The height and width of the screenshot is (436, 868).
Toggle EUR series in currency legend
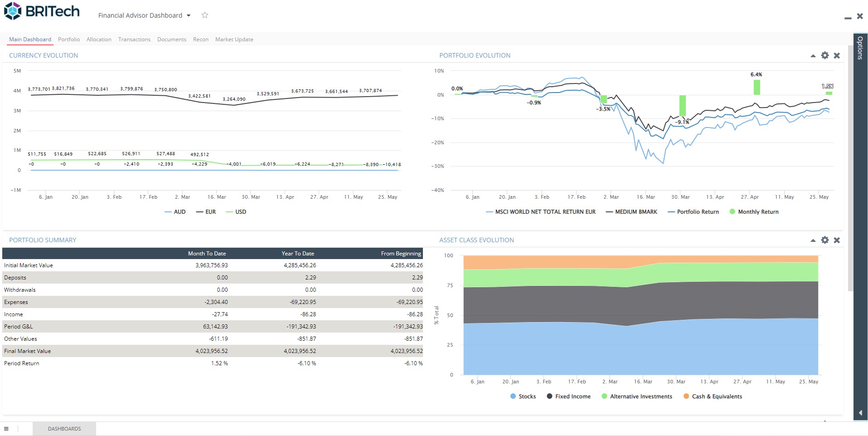pos(206,212)
